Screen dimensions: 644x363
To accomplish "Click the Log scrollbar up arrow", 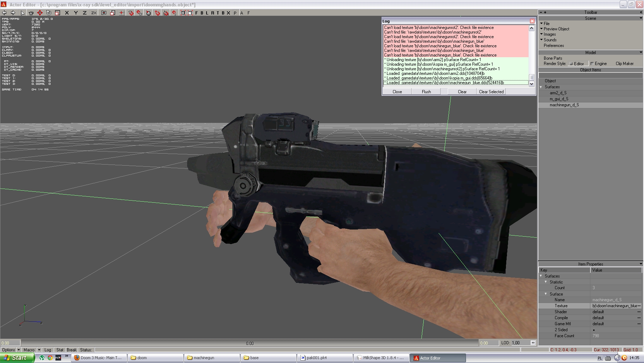I will pyautogui.click(x=531, y=28).
